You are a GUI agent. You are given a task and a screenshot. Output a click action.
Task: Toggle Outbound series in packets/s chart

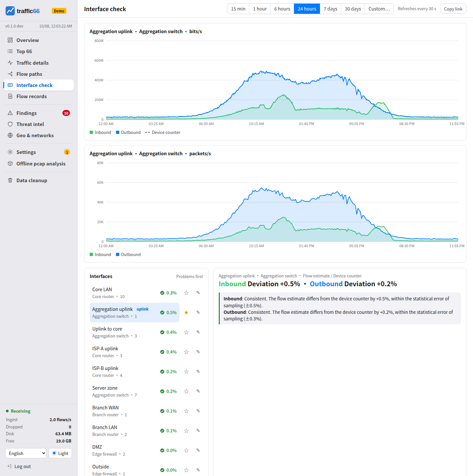coord(128,254)
